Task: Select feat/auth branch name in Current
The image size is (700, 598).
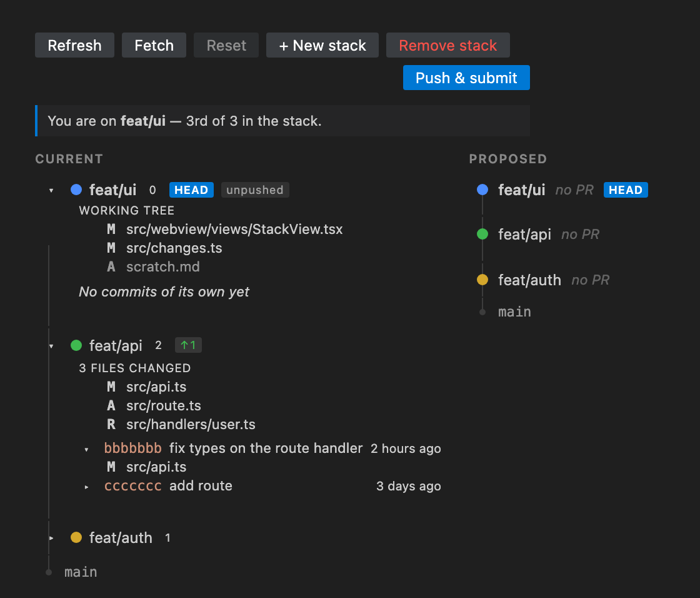Action: click(121, 538)
